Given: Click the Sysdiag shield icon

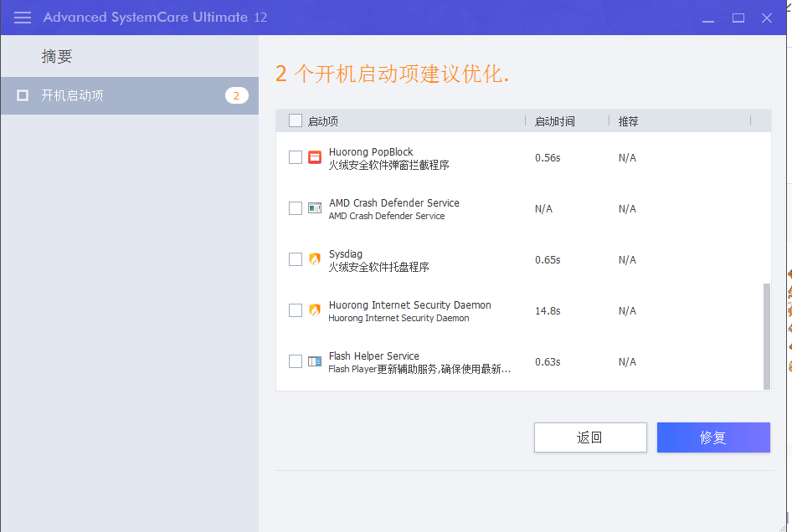Looking at the screenshot, I should point(315,259).
